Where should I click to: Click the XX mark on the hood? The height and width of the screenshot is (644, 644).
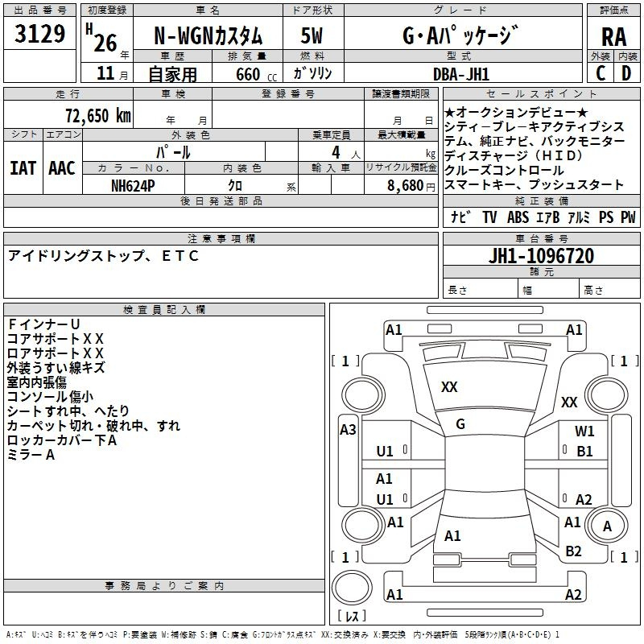pos(449,387)
